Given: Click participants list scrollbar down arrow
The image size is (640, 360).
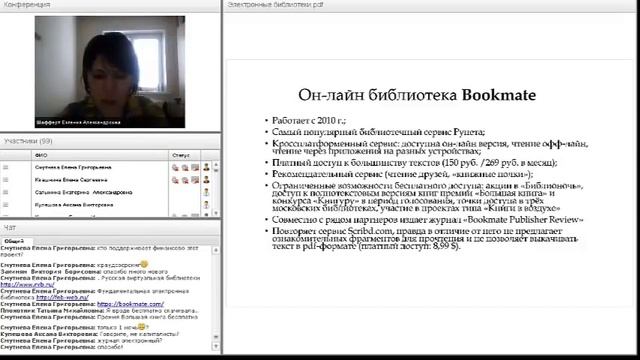Looking at the screenshot, I should click(x=216, y=213).
